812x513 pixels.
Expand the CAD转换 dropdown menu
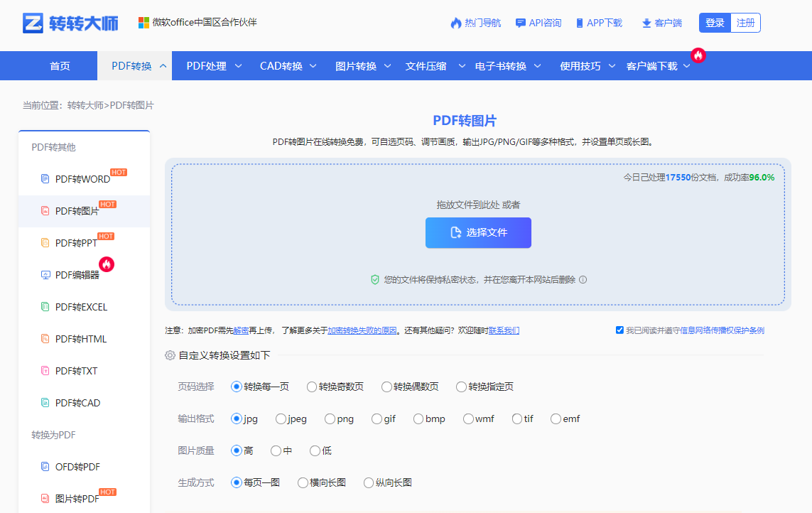(x=313, y=66)
